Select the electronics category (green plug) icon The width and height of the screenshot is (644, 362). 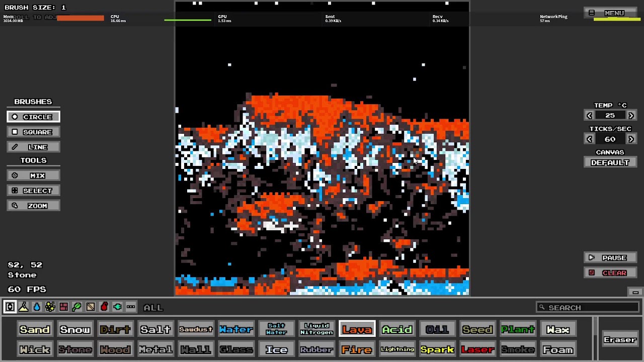[x=117, y=307]
